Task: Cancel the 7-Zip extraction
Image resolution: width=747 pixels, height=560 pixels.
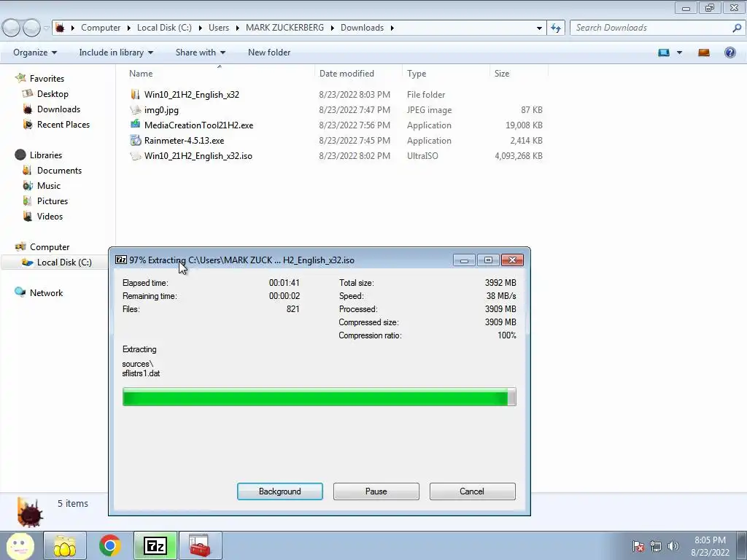Action: tap(472, 491)
